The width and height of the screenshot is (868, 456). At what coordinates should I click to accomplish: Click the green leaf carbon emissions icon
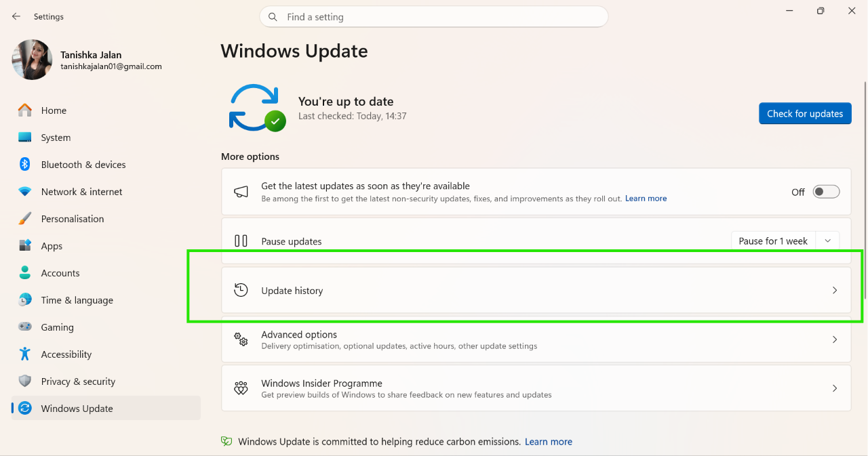pos(226,442)
